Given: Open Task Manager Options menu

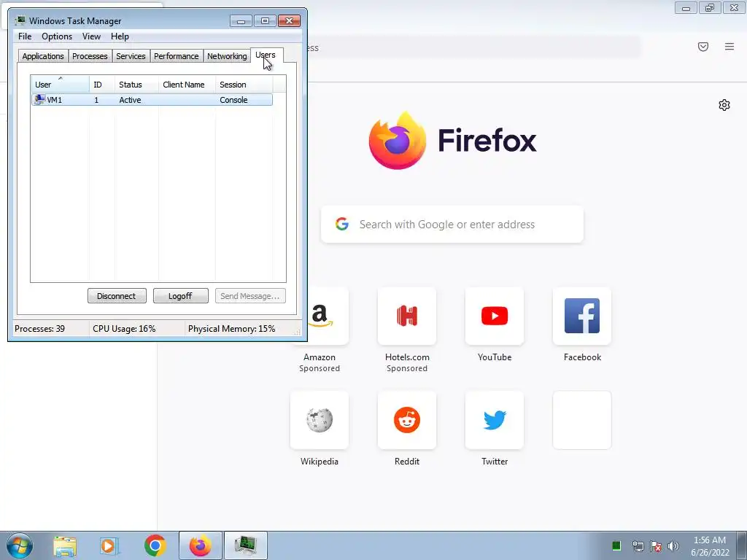Looking at the screenshot, I should click(57, 36).
